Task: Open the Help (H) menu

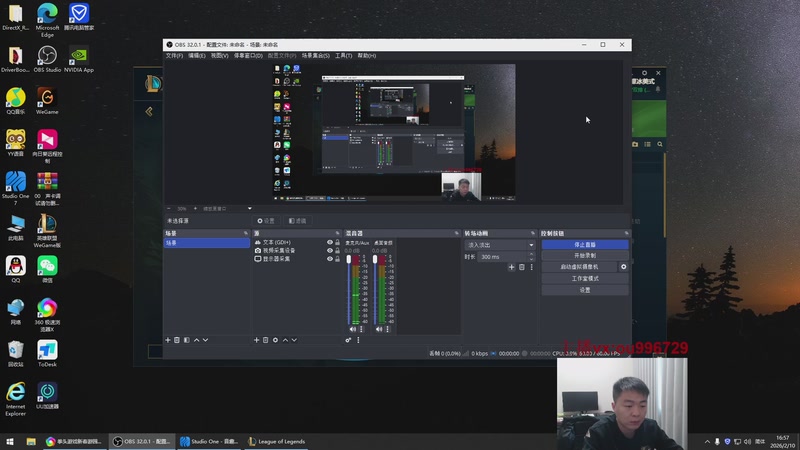Action: click(x=366, y=56)
